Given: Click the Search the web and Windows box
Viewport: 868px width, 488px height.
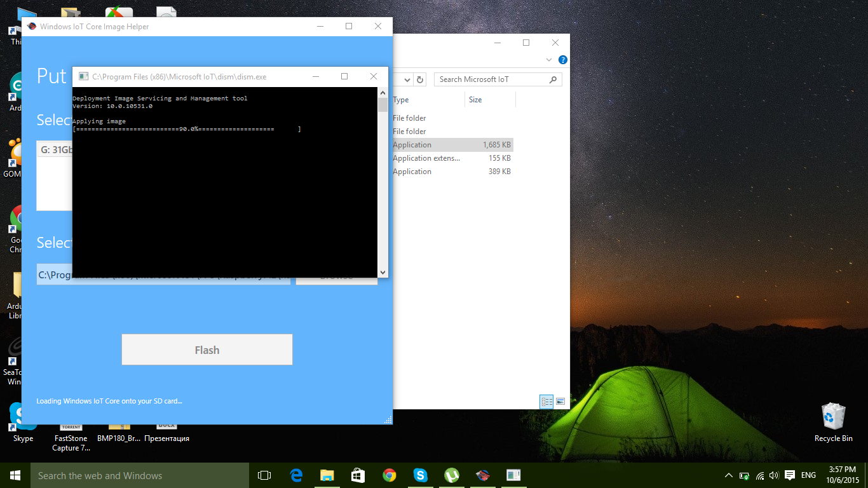Looking at the screenshot, I should pos(140,475).
